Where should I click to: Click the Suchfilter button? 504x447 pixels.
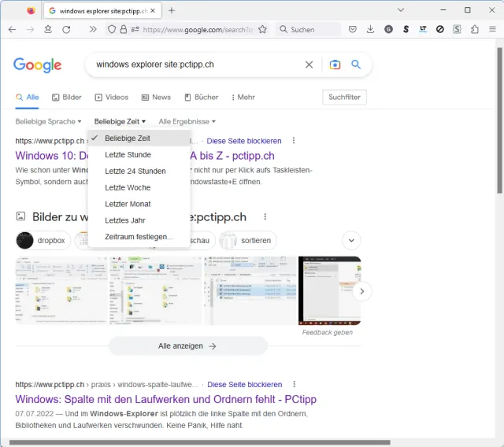(344, 97)
